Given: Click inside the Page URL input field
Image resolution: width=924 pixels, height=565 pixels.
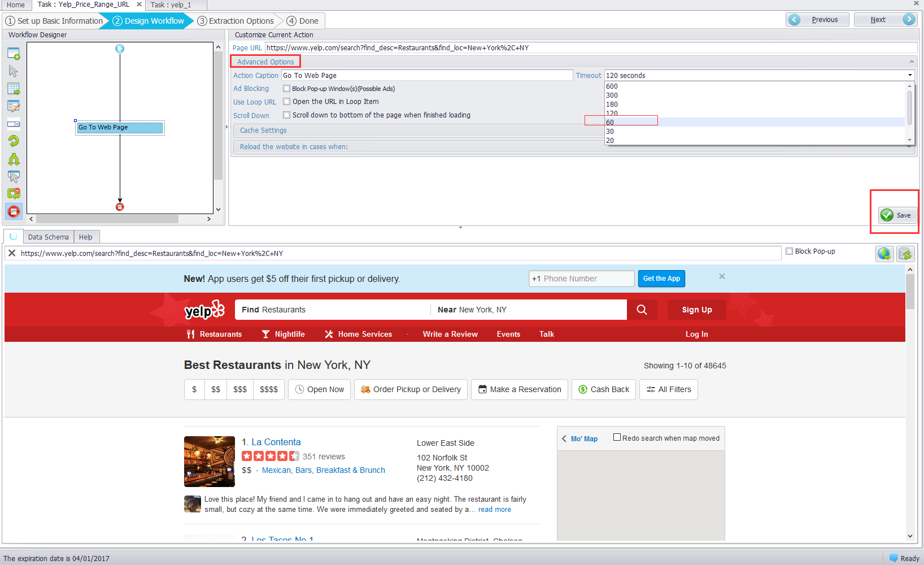Looking at the screenshot, I should [452, 47].
